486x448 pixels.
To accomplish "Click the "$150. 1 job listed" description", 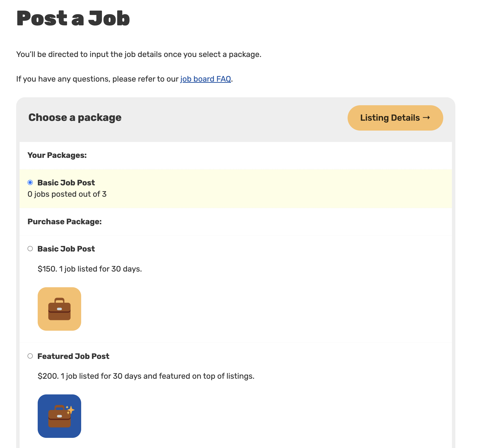I will click(90, 269).
